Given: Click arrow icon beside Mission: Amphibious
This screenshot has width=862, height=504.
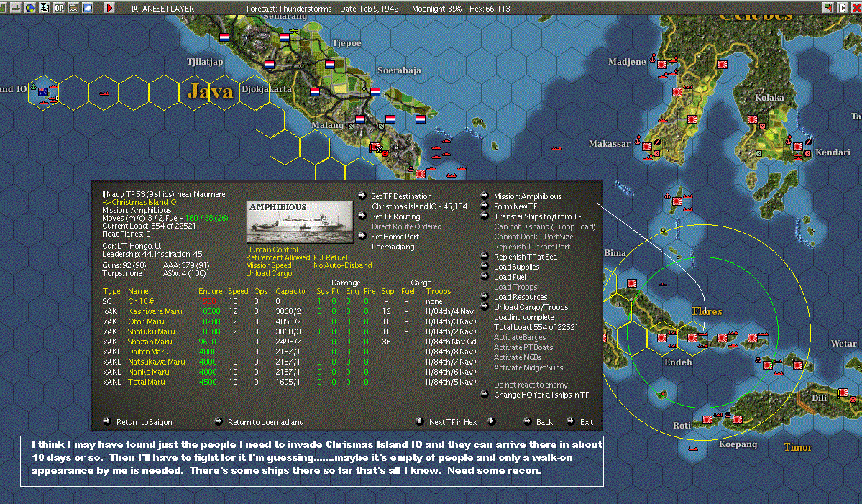Looking at the screenshot, I should [485, 195].
